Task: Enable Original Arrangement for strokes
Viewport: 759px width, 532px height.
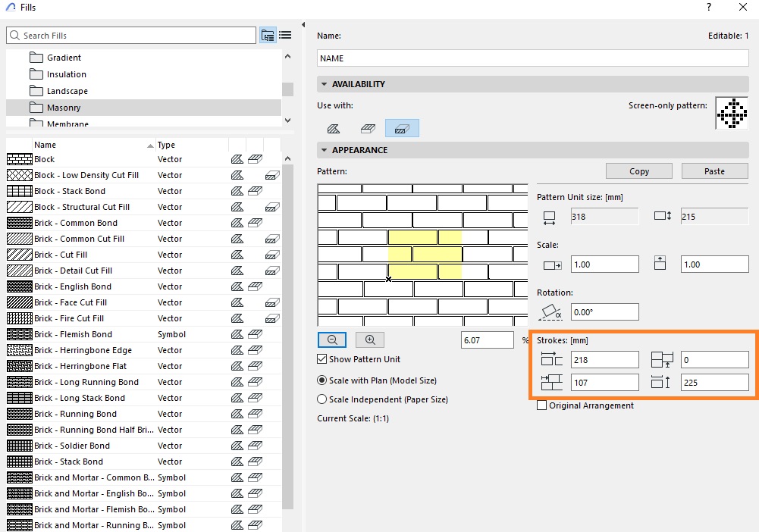Action: [542, 405]
